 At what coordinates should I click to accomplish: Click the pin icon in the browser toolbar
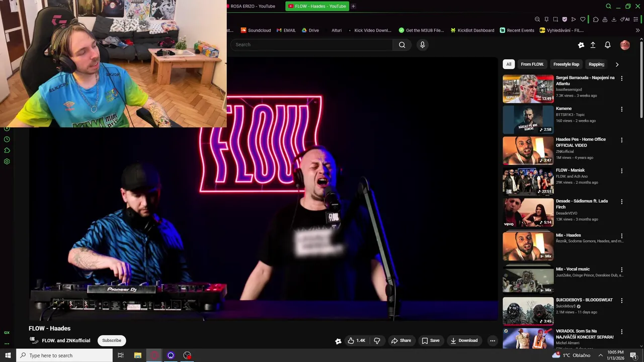coord(546,19)
